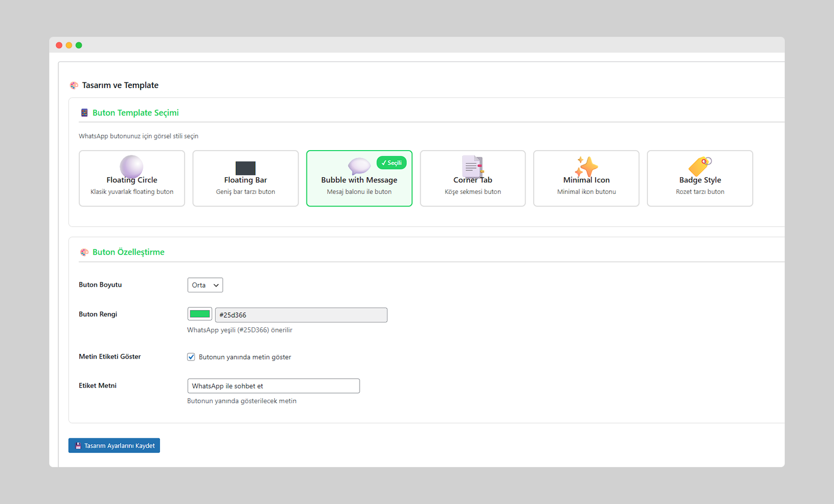
Task: Choose the Corner Tab document icon
Action: 472,167
